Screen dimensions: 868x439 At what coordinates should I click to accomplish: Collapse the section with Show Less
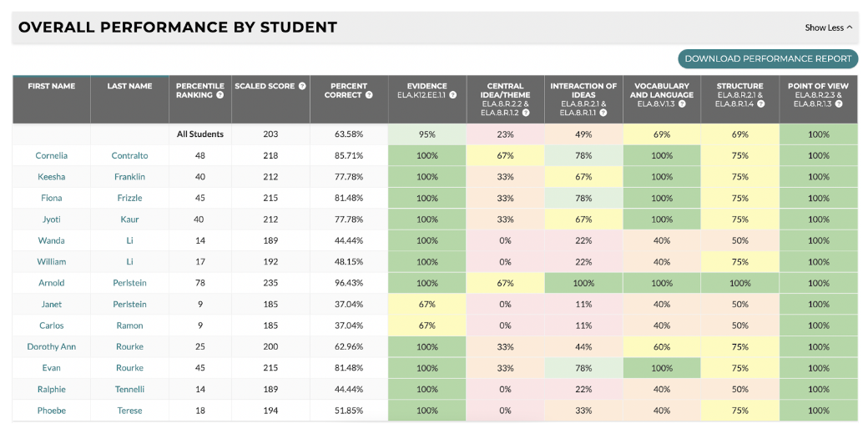coord(828,28)
